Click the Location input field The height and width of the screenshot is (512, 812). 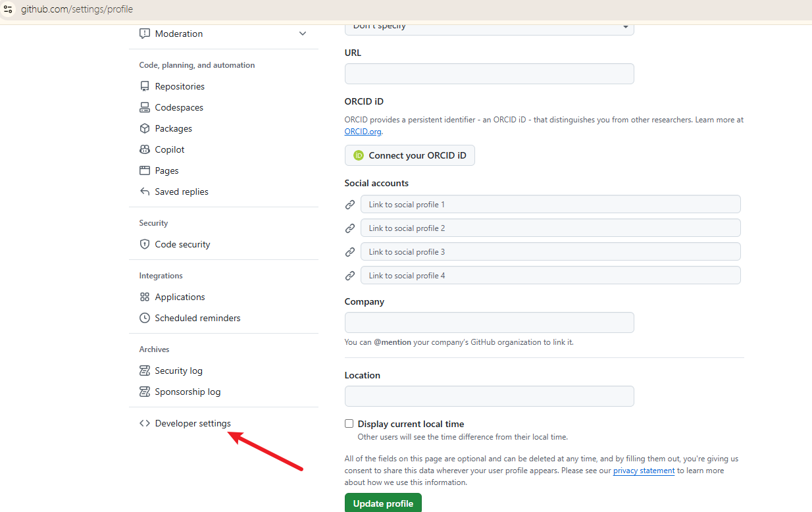pos(489,396)
